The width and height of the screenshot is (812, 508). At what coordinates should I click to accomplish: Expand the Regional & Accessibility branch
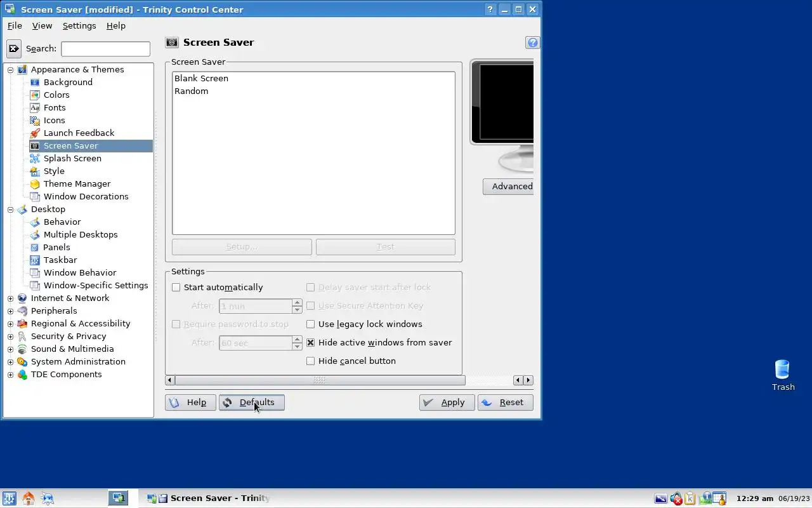(10, 324)
